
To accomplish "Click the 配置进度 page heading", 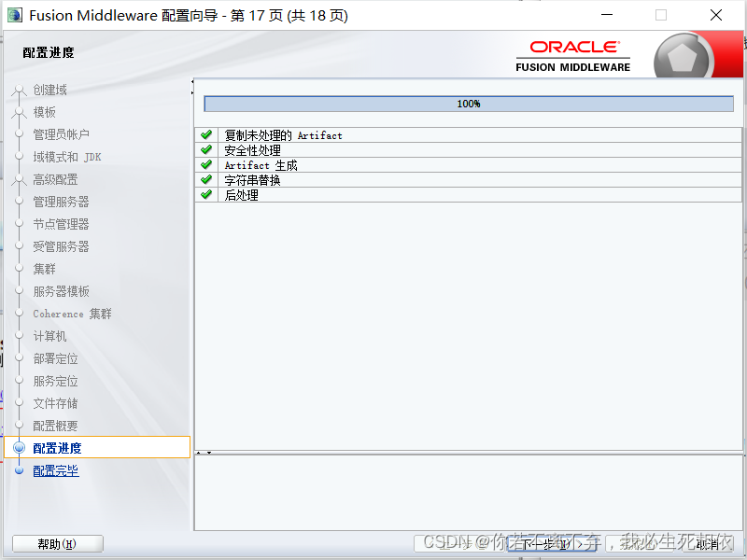I will click(x=49, y=52).
